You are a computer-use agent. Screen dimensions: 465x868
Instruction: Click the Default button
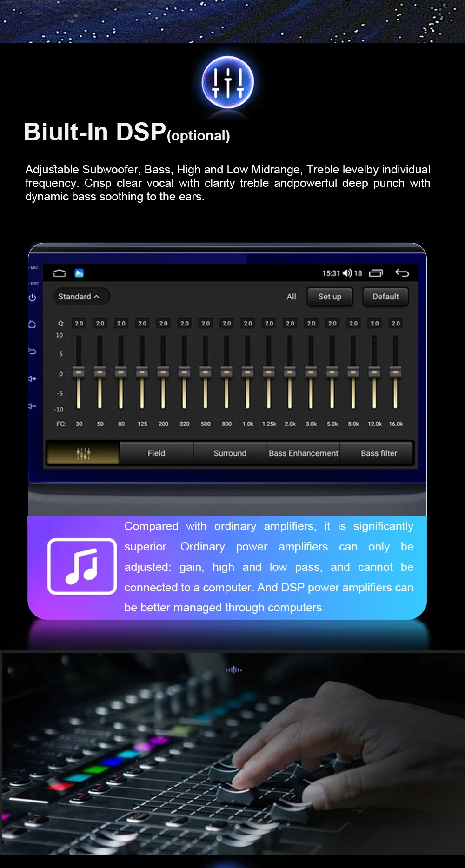(x=385, y=297)
